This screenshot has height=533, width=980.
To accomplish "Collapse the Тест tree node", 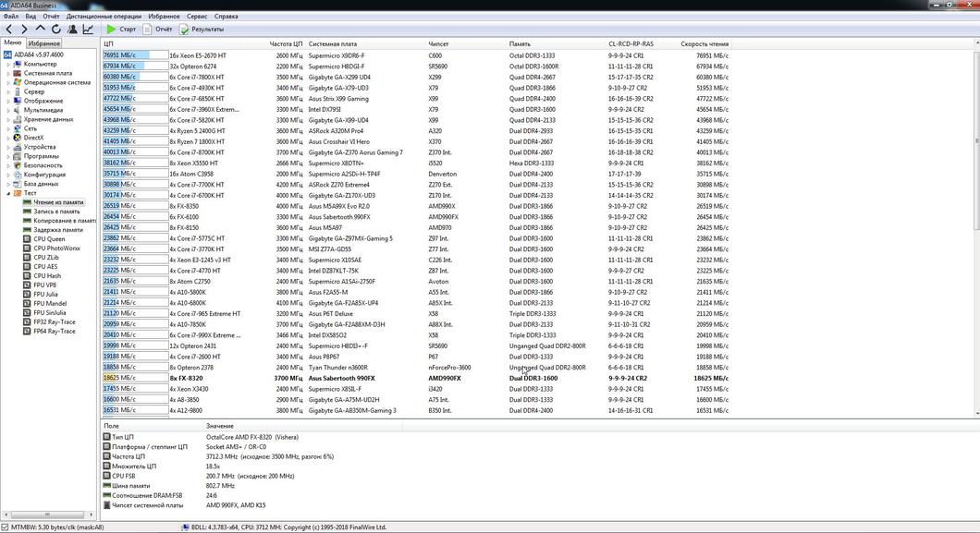I will (8, 193).
